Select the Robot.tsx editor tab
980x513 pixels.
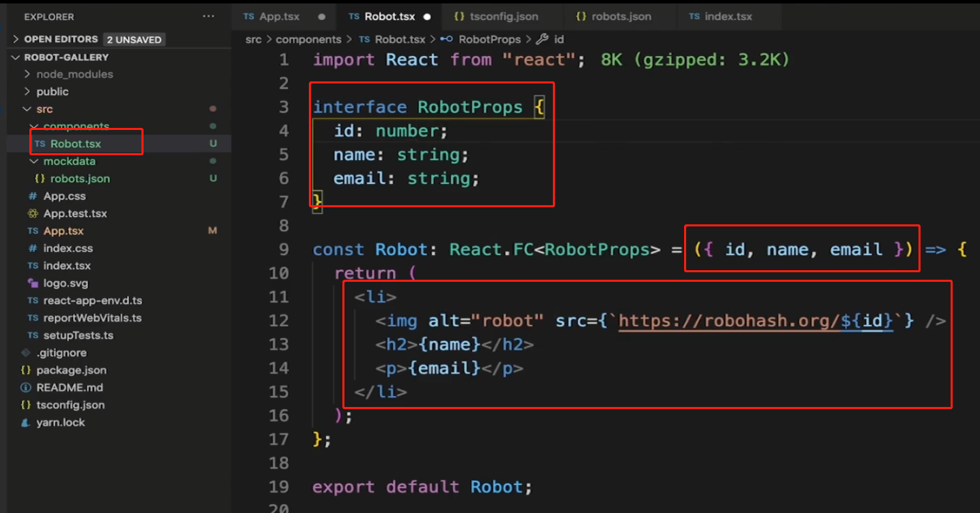pos(390,16)
